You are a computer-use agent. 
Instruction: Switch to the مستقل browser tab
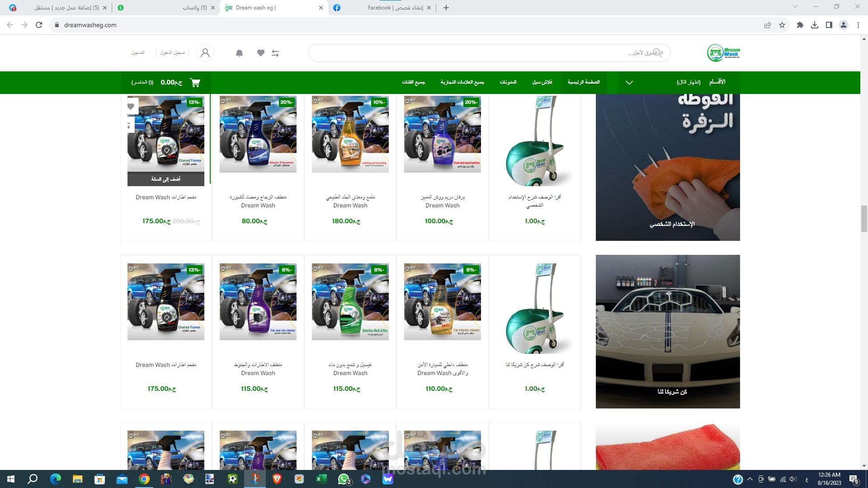[x=59, y=8]
